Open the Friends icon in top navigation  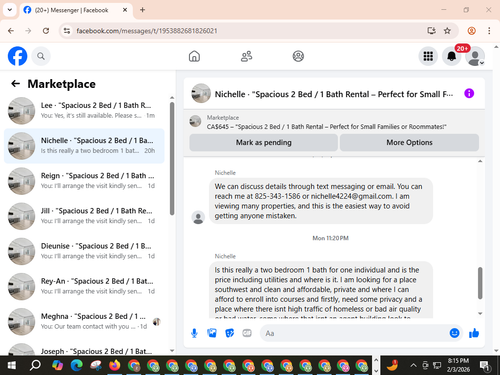point(246,56)
